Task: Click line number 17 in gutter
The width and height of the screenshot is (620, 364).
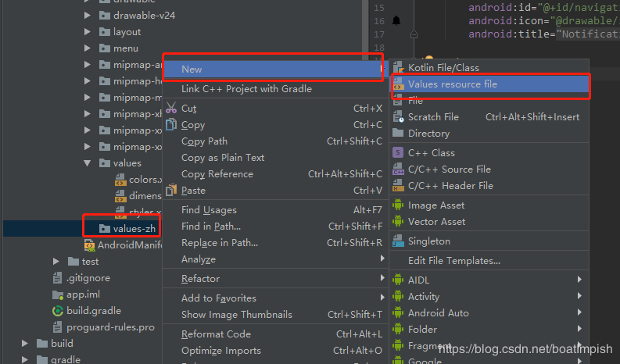Action: [378, 34]
